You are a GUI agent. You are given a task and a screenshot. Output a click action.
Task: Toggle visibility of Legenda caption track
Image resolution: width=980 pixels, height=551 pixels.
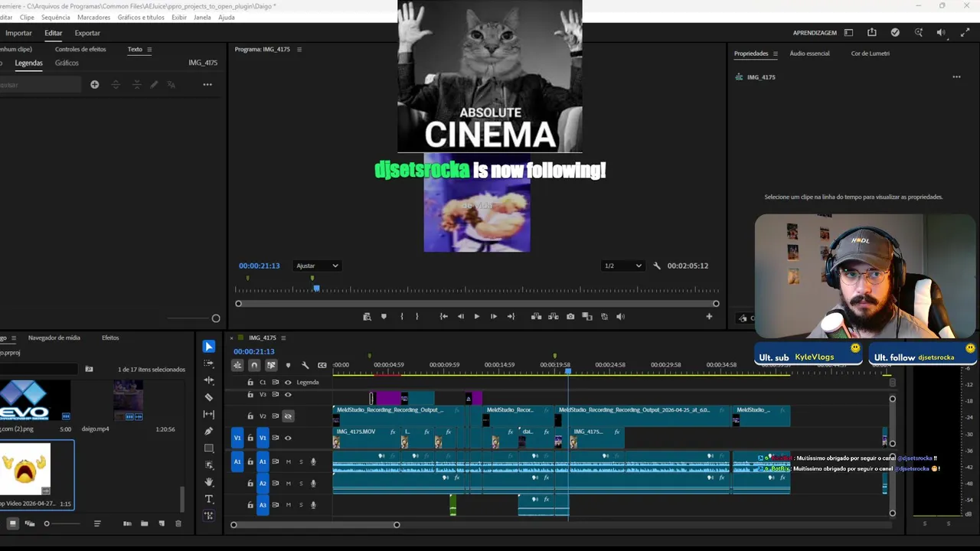coord(288,382)
